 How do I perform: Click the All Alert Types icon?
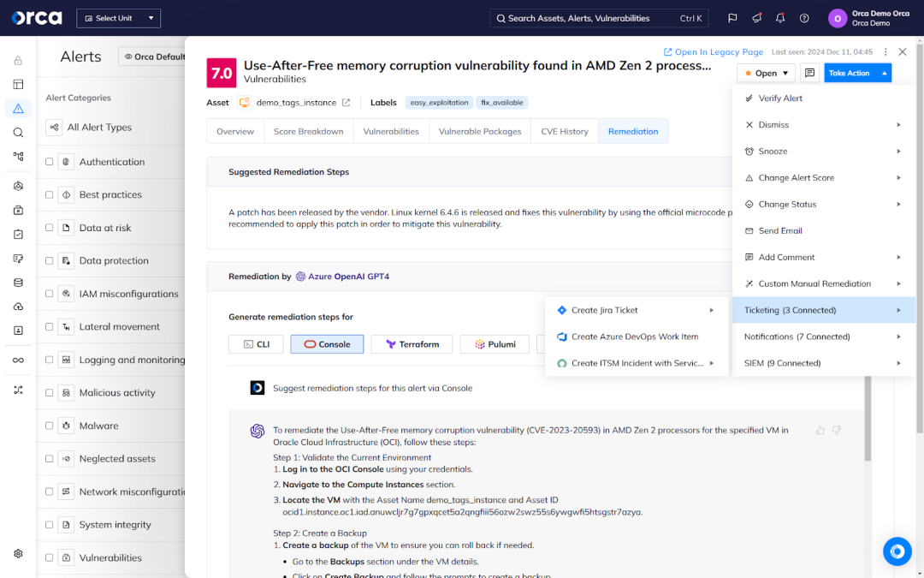54,128
